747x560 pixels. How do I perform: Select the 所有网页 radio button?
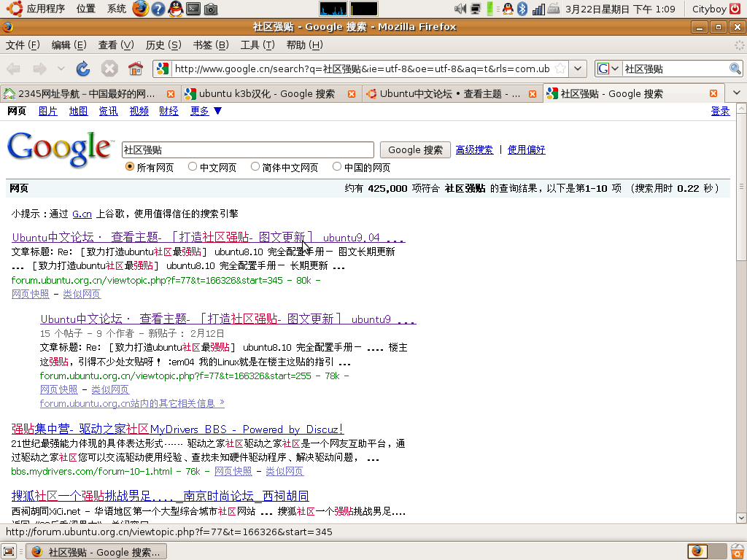coord(130,167)
